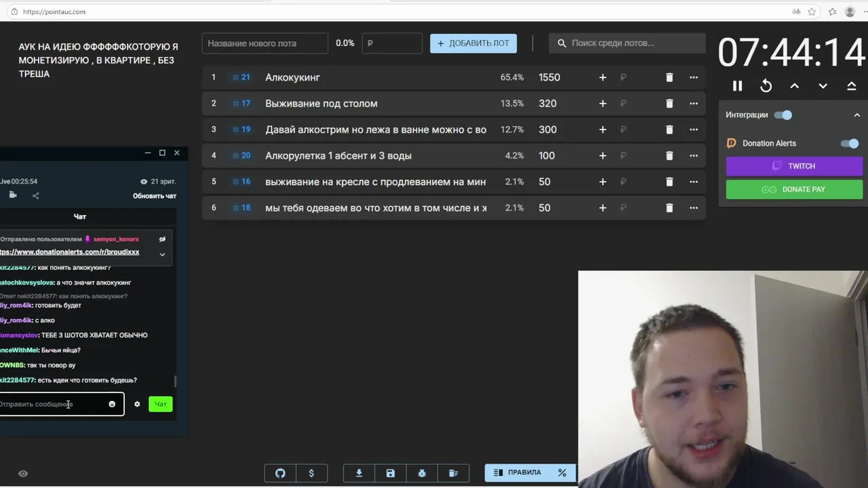Hide the pinned message in chat
The width and height of the screenshot is (868, 488).
pos(162,239)
